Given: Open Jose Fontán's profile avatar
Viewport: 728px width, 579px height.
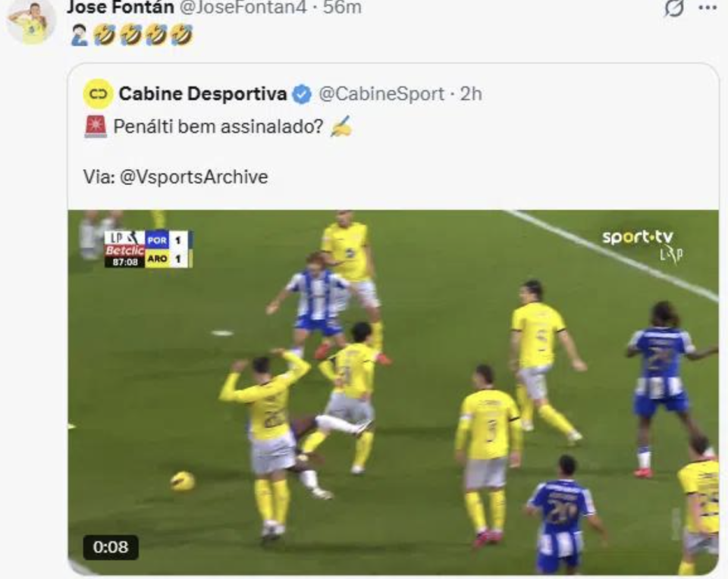Looking at the screenshot, I should pos(31,21).
